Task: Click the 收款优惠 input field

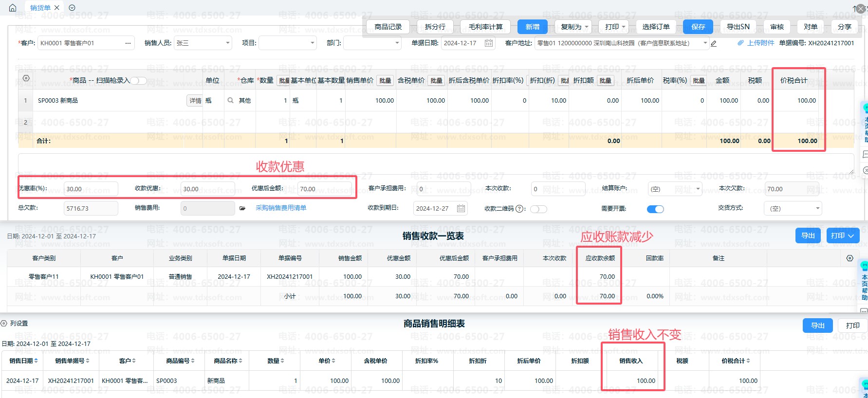Action: [x=207, y=189]
